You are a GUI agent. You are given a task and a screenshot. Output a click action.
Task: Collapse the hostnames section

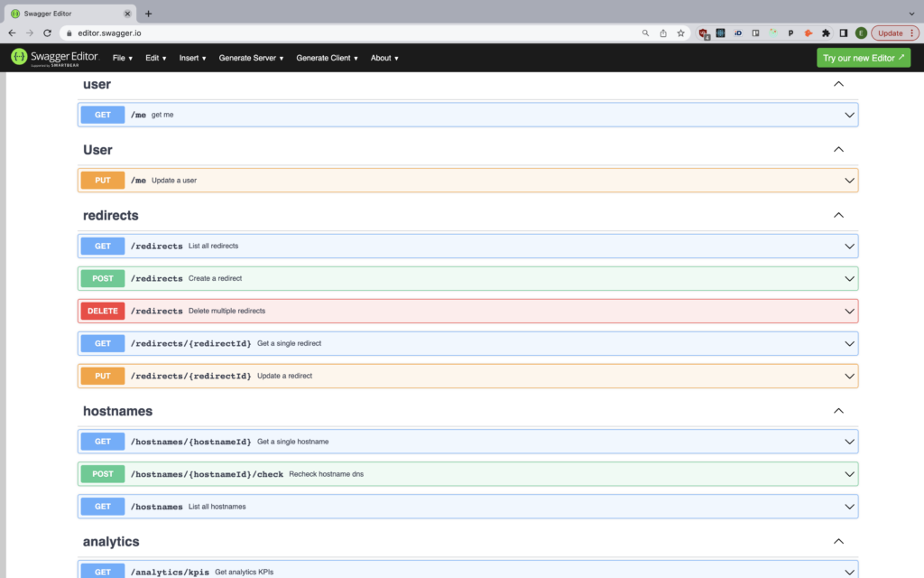coord(838,411)
